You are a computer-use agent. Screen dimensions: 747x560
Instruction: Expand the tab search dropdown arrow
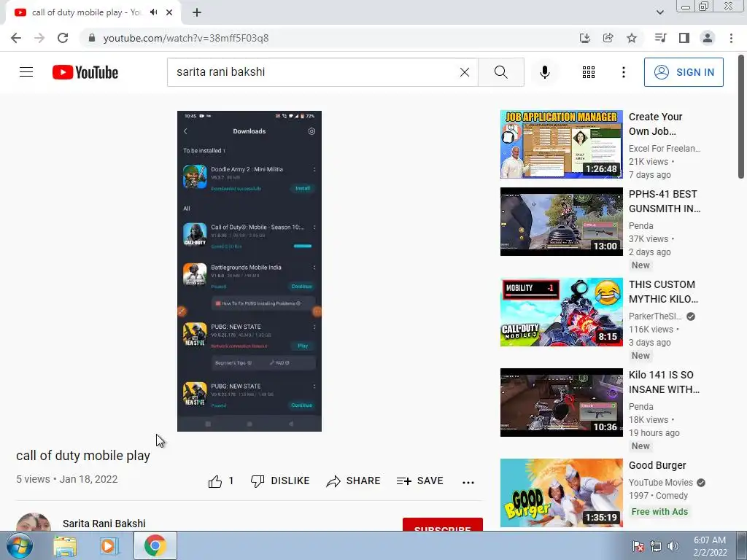click(x=659, y=12)
